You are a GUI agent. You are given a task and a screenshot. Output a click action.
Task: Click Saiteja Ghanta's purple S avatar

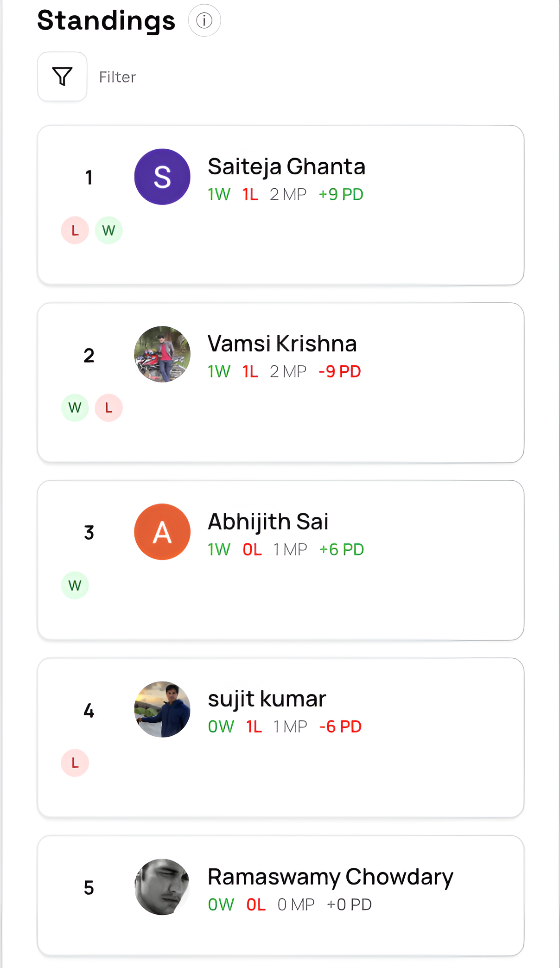pyautogui.click(x=162, y=177)
